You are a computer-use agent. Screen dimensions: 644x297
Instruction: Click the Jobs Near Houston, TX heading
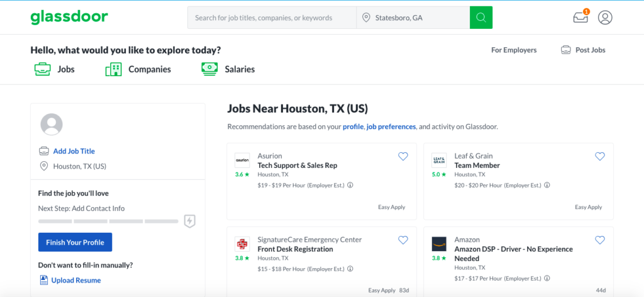[297, 109]
